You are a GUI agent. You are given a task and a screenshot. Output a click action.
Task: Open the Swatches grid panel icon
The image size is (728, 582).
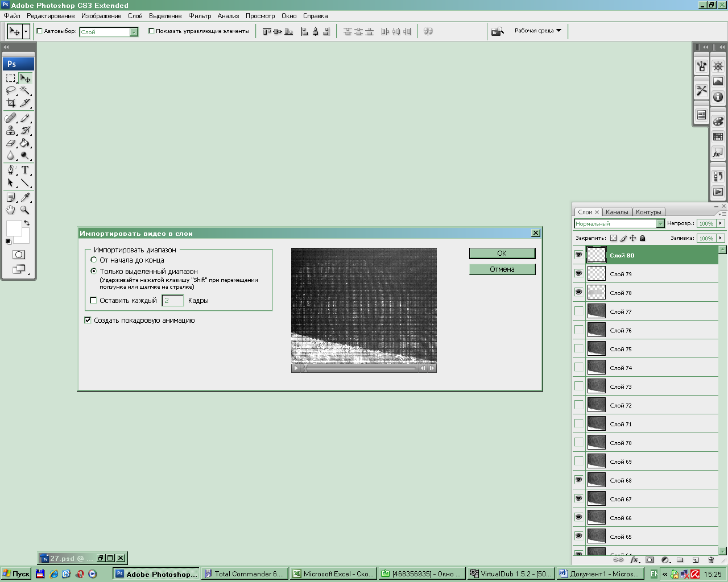718,136
